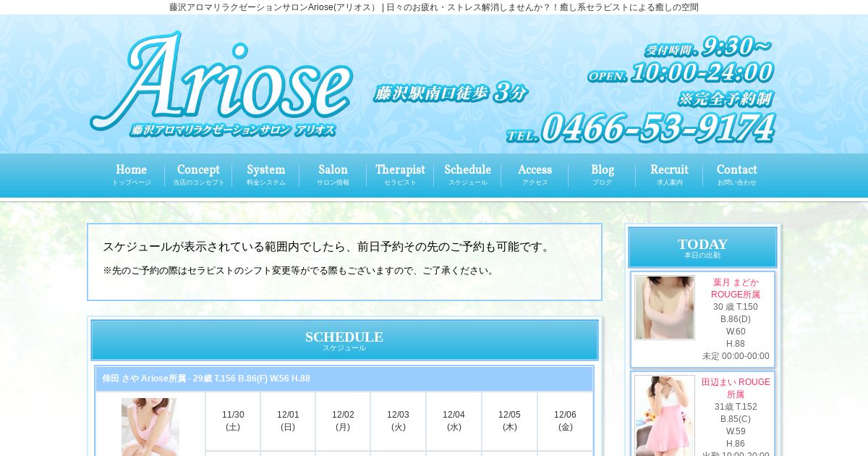This screenshot has height=456, width=868.
Task: Open the Salon information menu
Action: point(333,175)
